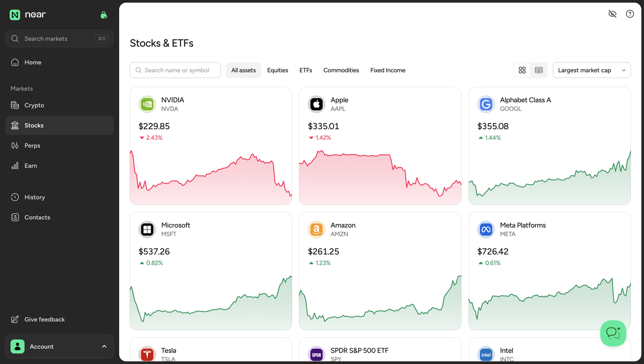The width and height of the screenshot is (644, 364).
Task: Open Perps in sidebar
Action: 60,145
